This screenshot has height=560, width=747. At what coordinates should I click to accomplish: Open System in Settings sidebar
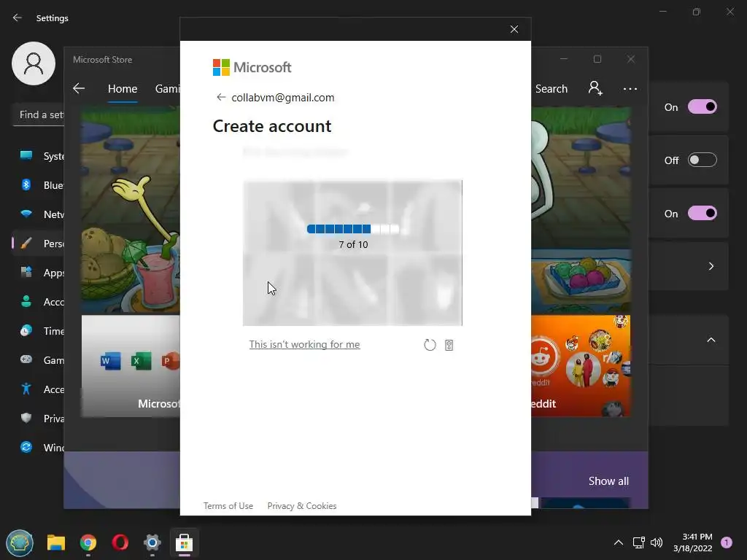point(38,156)
